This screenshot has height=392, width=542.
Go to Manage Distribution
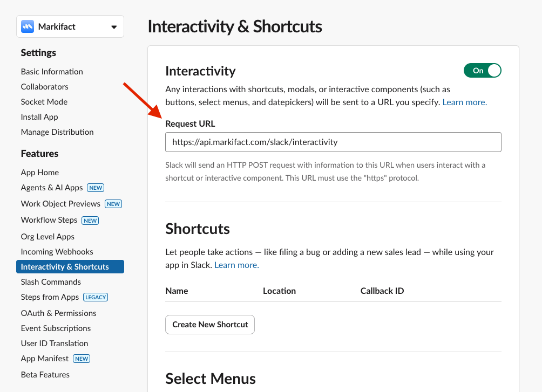[57, 132]
